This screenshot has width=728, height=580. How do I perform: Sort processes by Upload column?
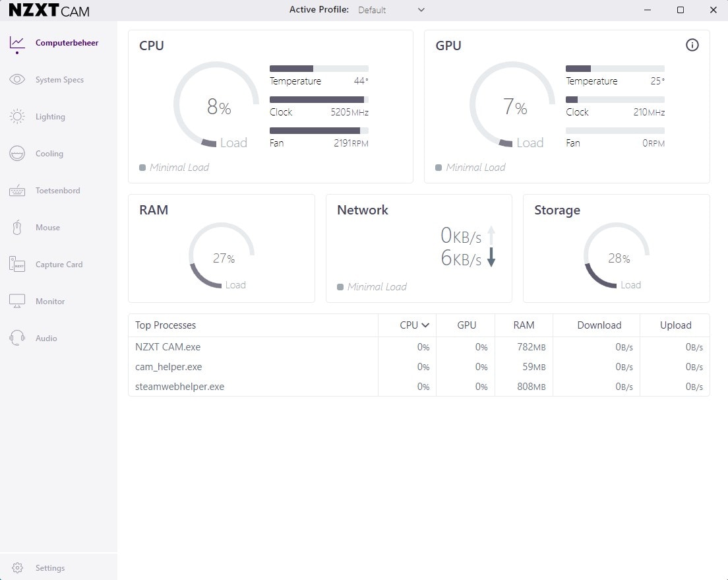tap(675, 325)
